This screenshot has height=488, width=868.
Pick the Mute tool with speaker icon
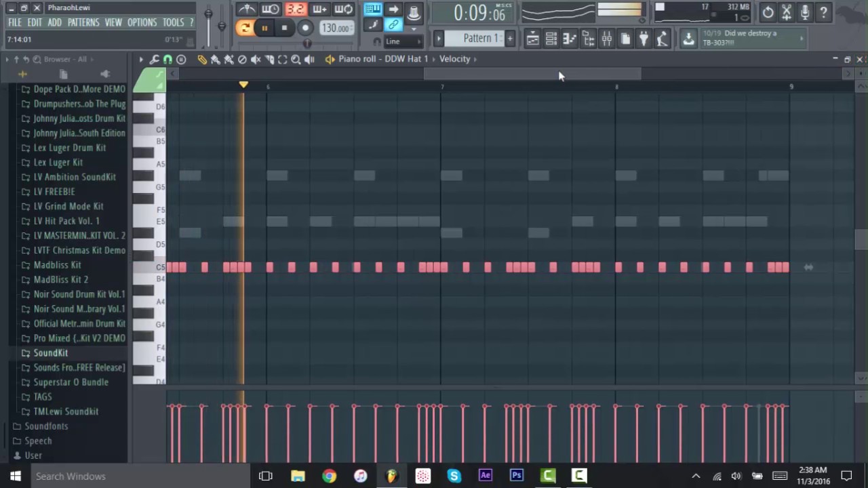[256, 60]
